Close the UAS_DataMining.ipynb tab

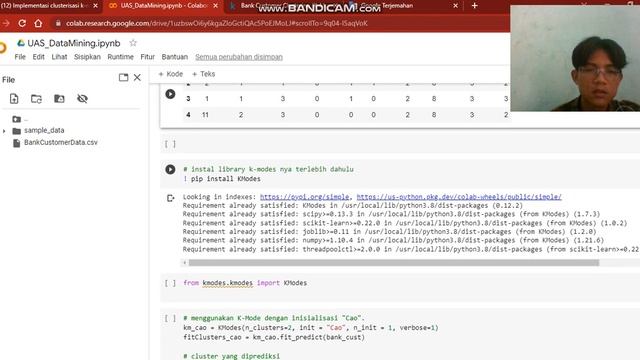[x=216, y=6]
